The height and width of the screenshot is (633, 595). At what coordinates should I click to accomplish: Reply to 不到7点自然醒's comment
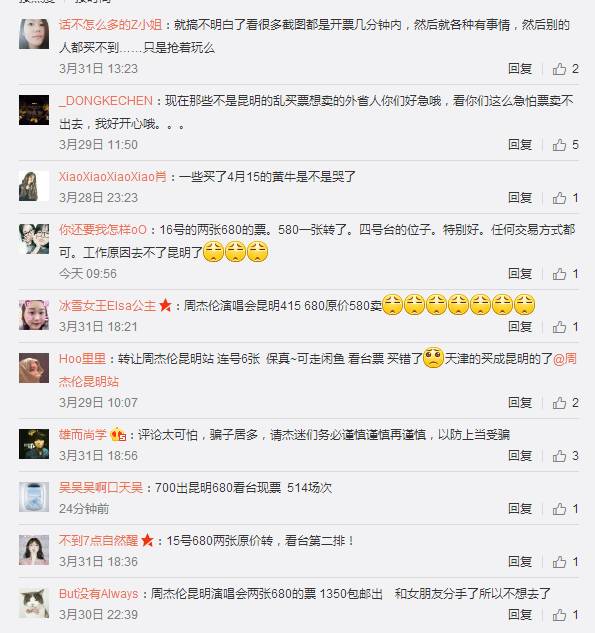coord(520,562)
